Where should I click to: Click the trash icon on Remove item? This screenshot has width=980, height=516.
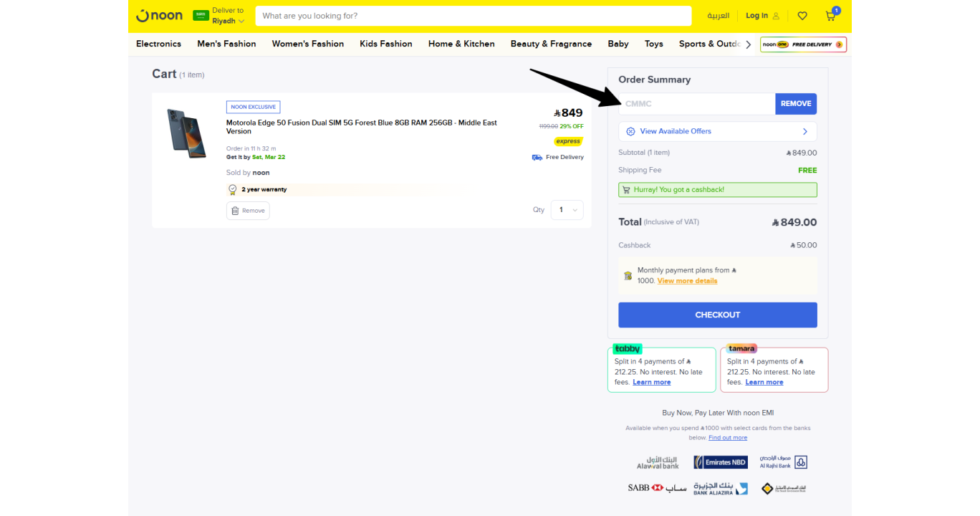[x=235, y=211]
